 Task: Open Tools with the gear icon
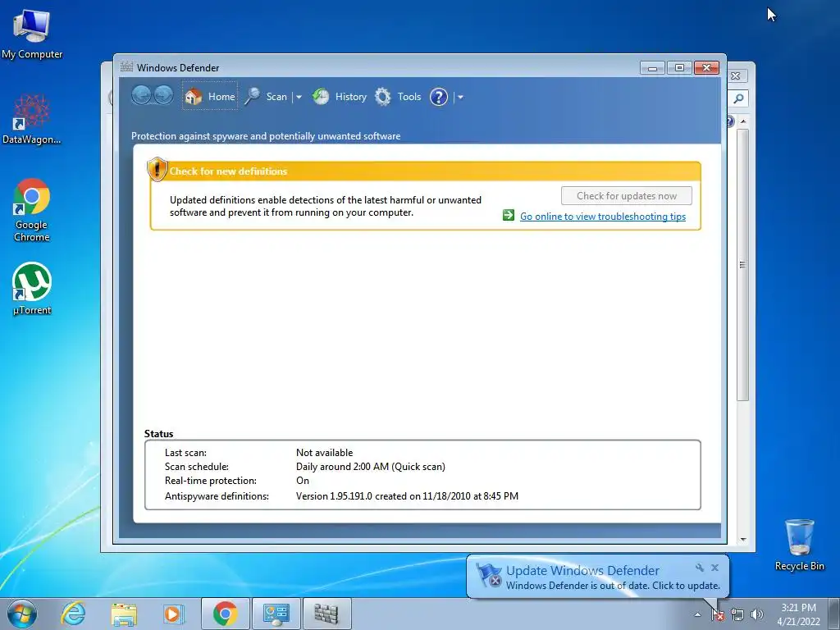[x=398, y=97]
